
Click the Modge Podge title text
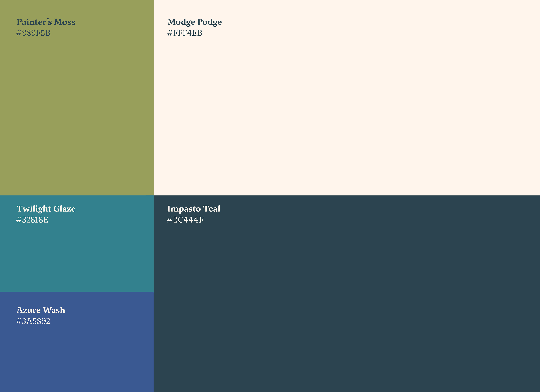pos(194,22)
